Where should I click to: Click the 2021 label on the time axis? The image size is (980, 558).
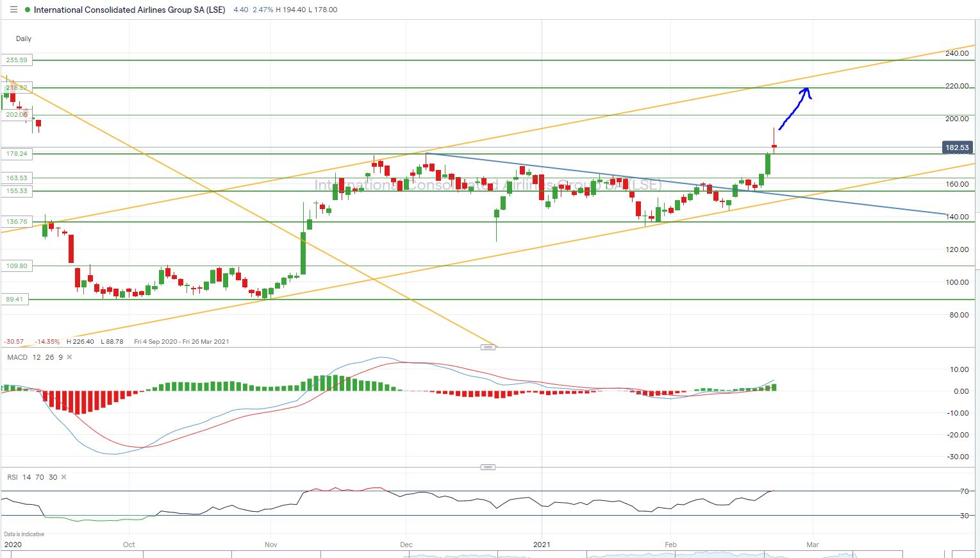(542, 545)
